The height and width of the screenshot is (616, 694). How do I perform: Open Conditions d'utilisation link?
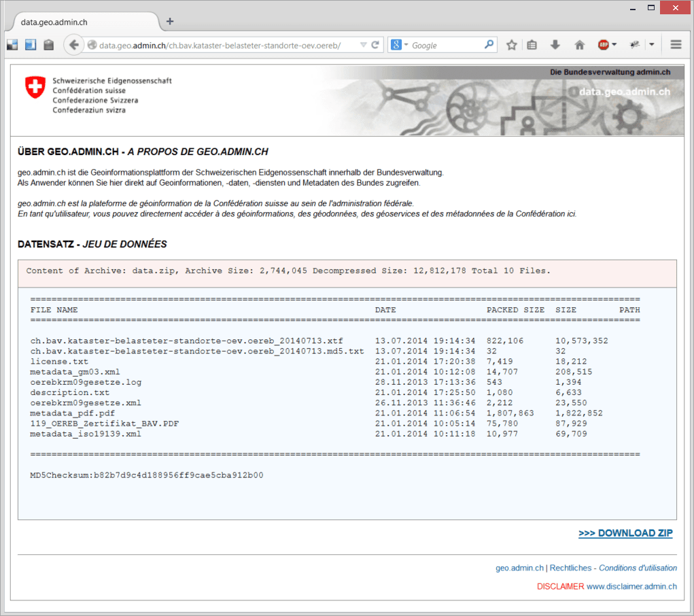pyautogui.click(x=638, y=568)
